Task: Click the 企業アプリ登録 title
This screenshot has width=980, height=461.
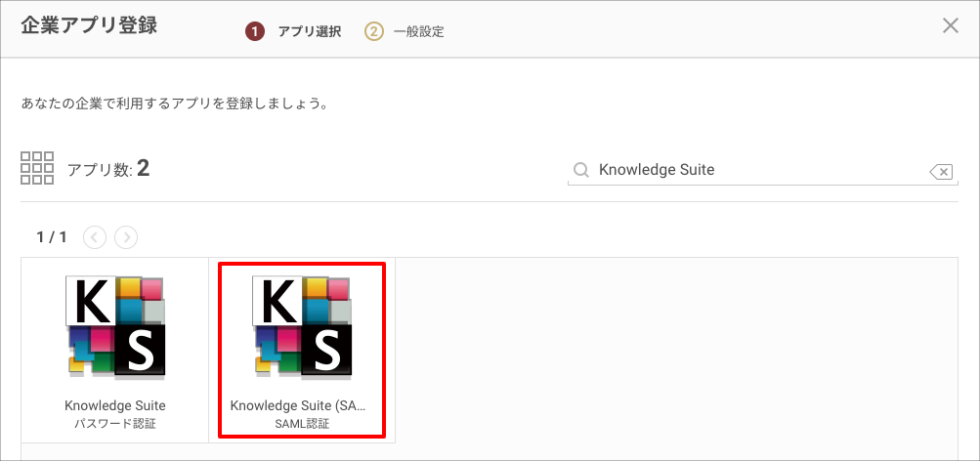Action: (x=89, y=25)
